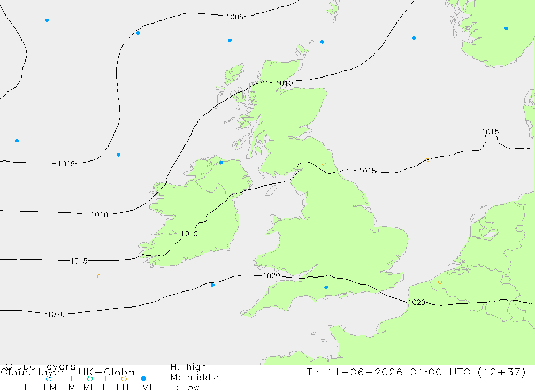Image resolution: width=535 pixels, height=392 pixels.
Task: Select the blue cloud marker over southern England
Action: [x=326, y=287]
